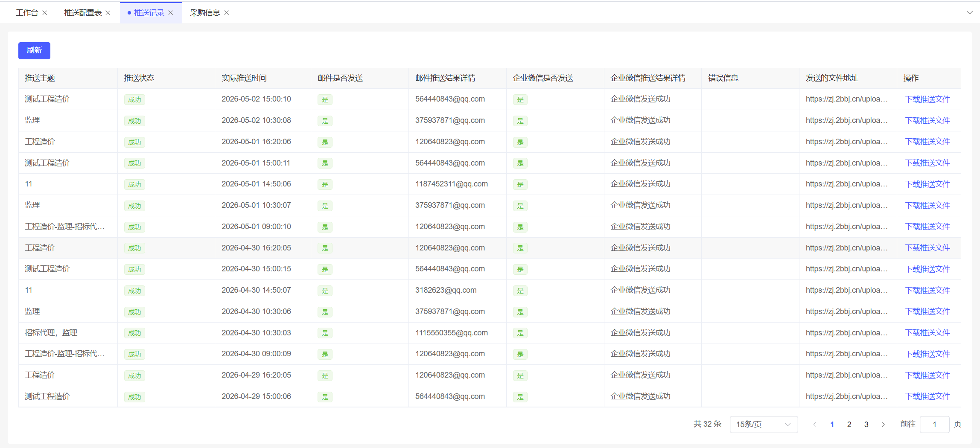Open the 15条/页 page size dropdown
980x448 pixels.
click(x=764, y=424)
